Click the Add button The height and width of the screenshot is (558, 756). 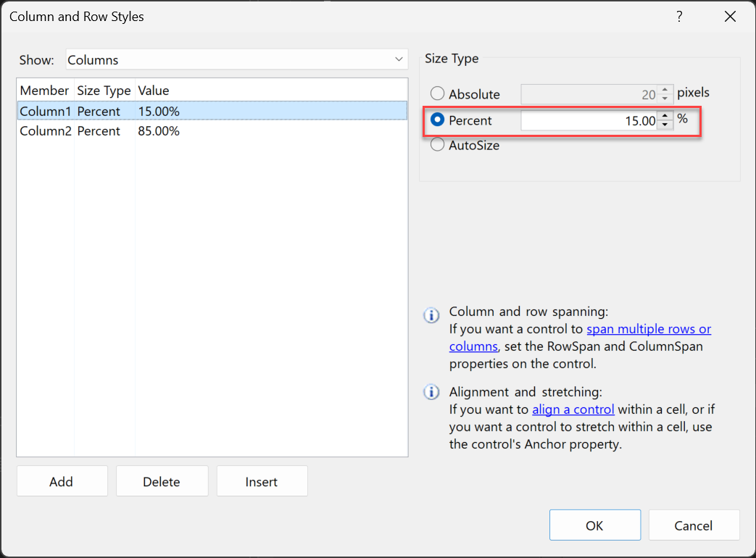62,481
